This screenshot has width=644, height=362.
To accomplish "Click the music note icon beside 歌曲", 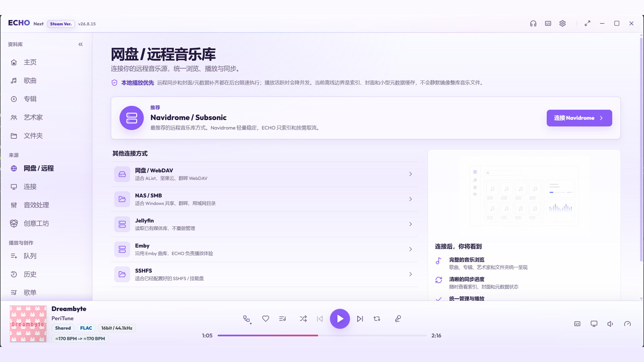I will pyautogui.click(x=14, y=81).
